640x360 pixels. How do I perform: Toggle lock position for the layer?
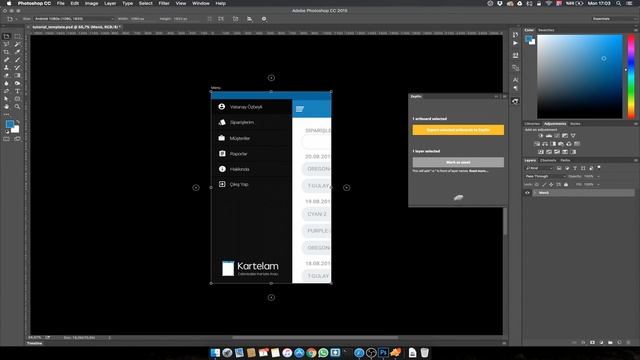pyautogui.click(x=551, y=184)
